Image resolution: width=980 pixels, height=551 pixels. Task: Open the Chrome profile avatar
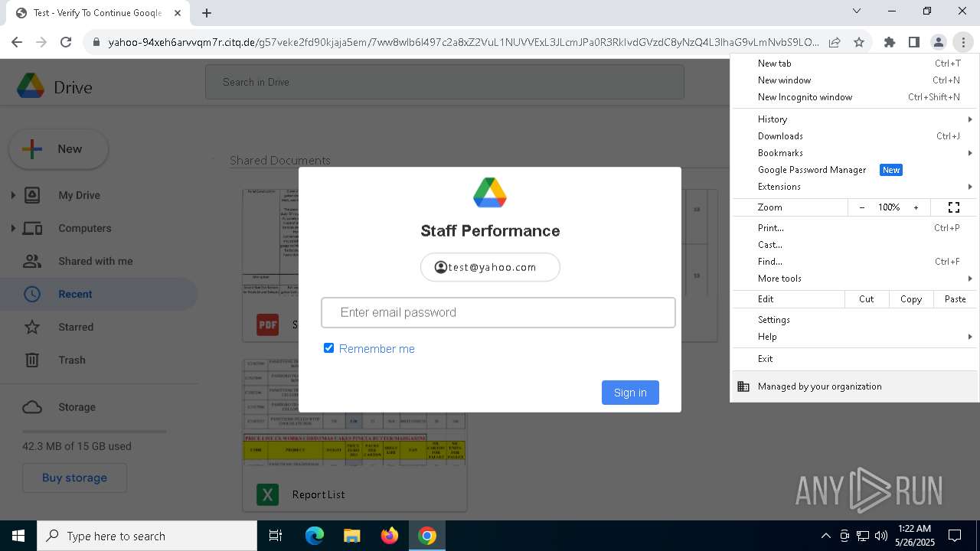939,43
